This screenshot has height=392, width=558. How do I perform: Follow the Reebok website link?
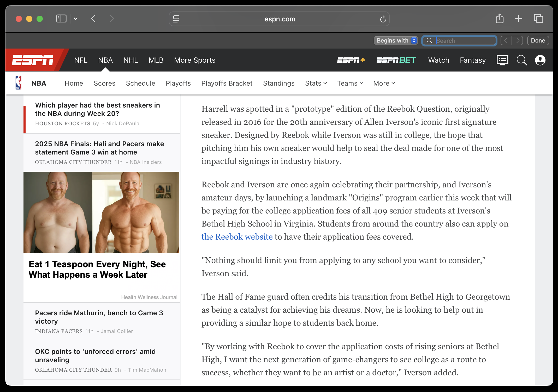(237, 237)
